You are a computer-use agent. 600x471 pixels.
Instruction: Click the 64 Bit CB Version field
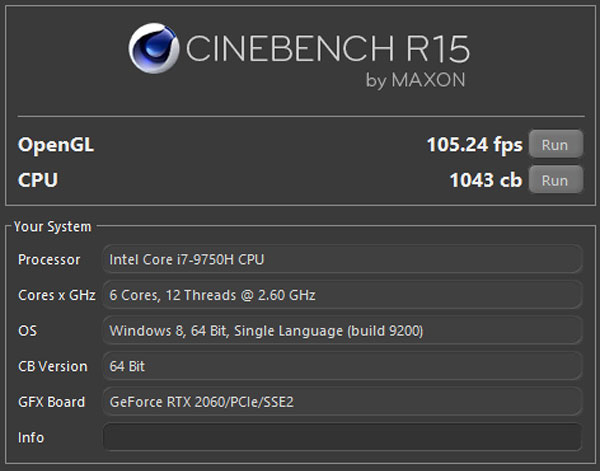(342, 366)
